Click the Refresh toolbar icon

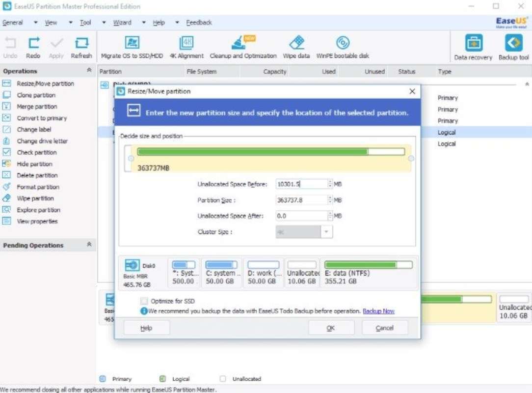[81, 47]
